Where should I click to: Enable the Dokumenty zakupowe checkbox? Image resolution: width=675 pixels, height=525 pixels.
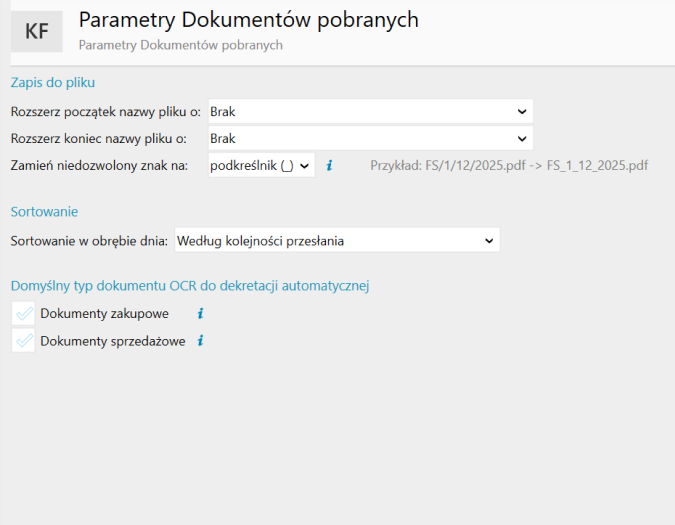point(23,314)
